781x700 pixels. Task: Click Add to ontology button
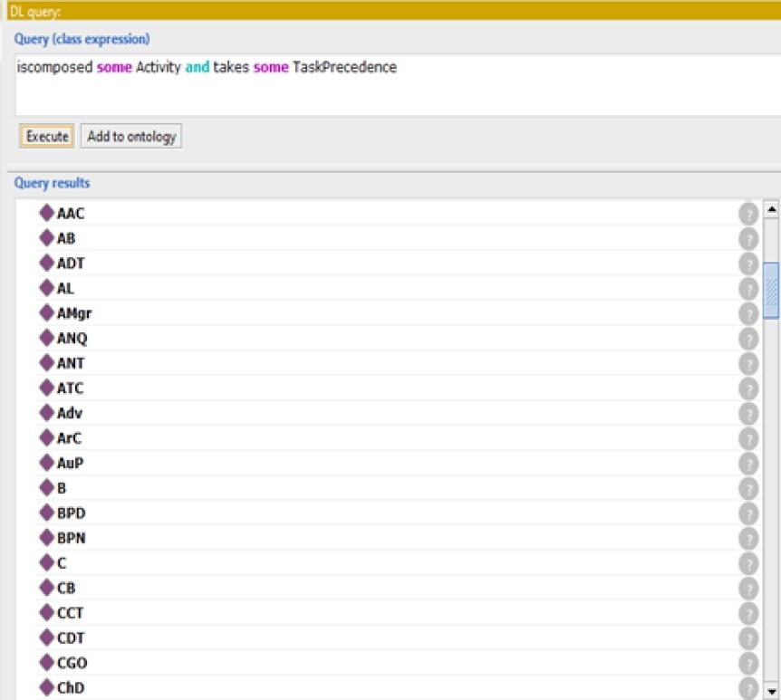click(131, 137)
